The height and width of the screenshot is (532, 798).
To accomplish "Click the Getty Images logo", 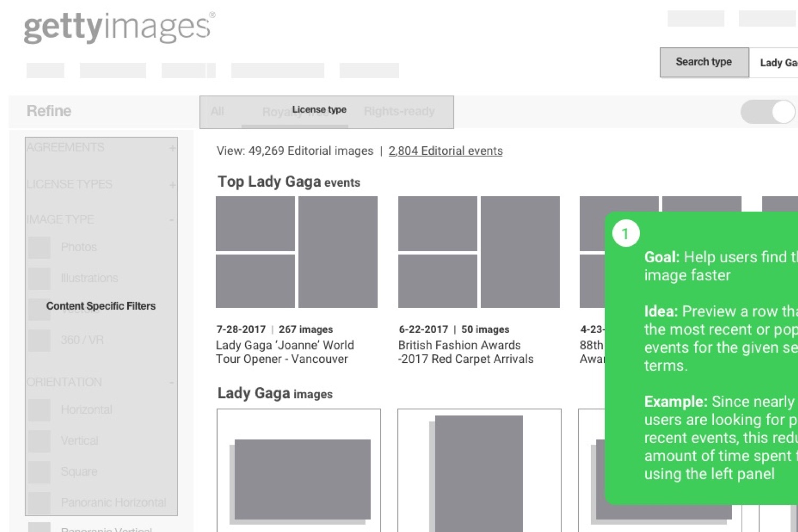I will (x=119, y=28).
